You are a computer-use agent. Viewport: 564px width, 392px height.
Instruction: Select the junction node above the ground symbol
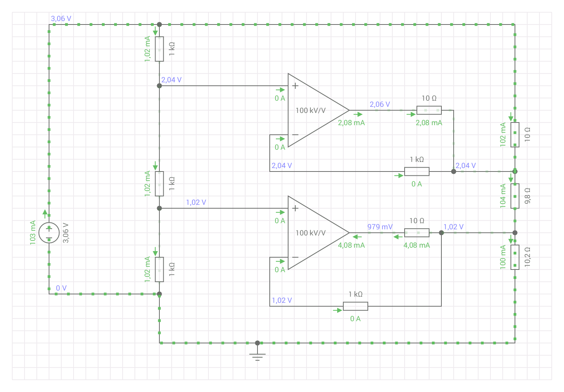pyautogui.click(x=257, y=343)
